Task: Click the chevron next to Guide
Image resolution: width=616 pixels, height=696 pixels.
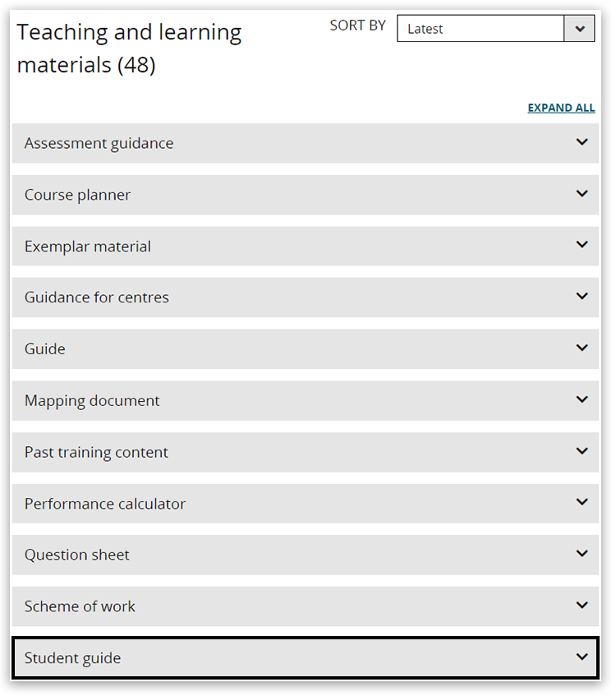Action: click(x=582, y=348)
